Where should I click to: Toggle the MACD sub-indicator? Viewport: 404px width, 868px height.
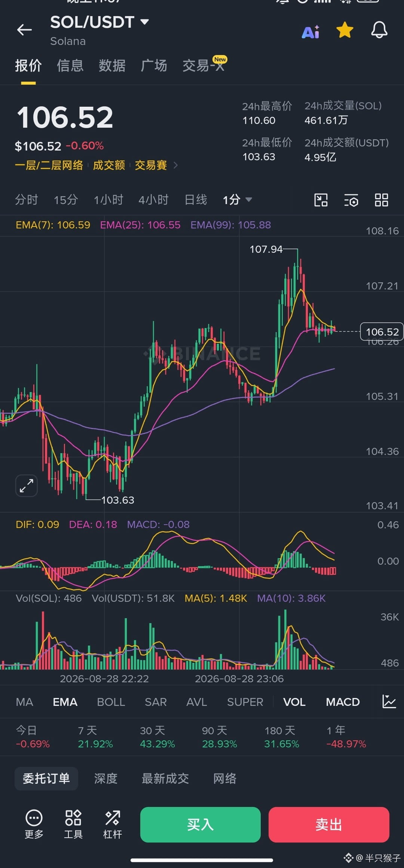[343, 702]
